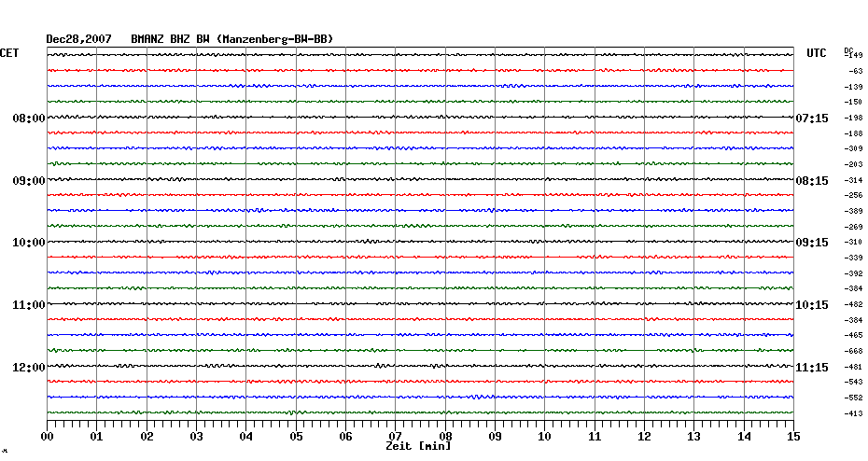The image size is (868, 461).
Task: Select the 09:00 CET time label
Action: point(29,181)
